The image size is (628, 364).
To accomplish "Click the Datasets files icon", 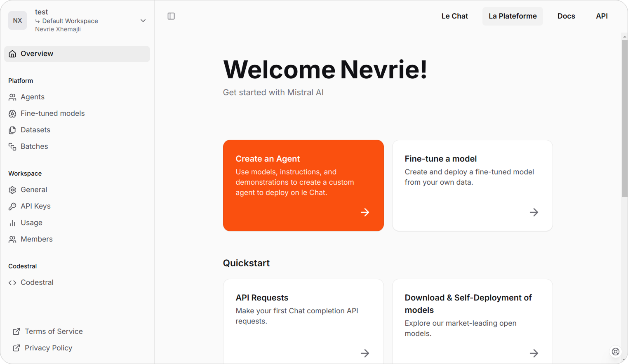I will [x=12, y=130].
